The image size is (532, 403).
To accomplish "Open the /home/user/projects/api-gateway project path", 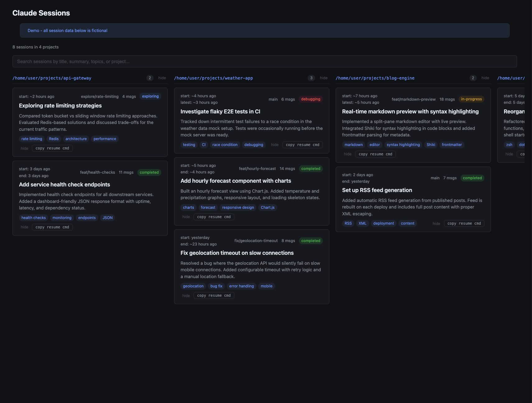I will coord(52,78).
